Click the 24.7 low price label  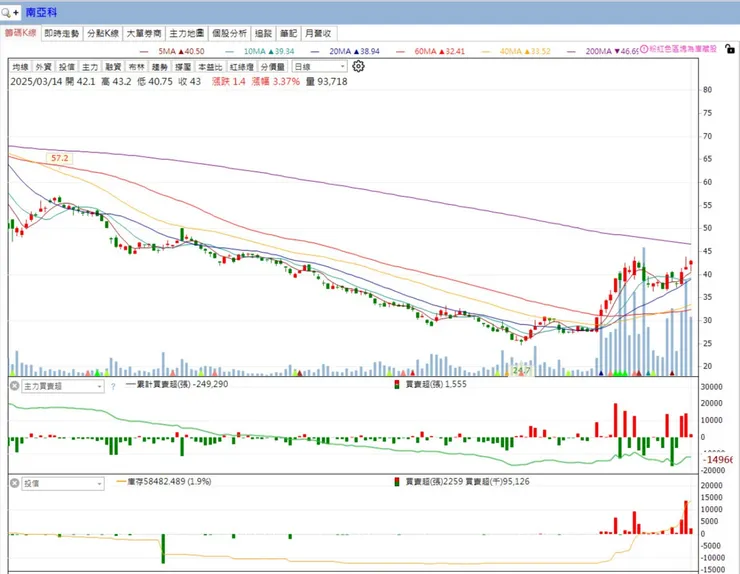[x=521, y=371]
